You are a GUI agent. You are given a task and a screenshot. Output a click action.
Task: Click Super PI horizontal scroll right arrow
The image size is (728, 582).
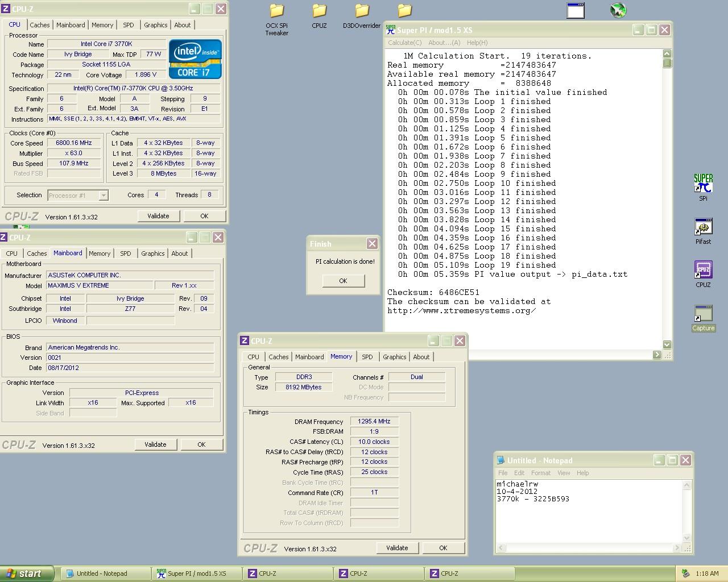coord(657,355)
